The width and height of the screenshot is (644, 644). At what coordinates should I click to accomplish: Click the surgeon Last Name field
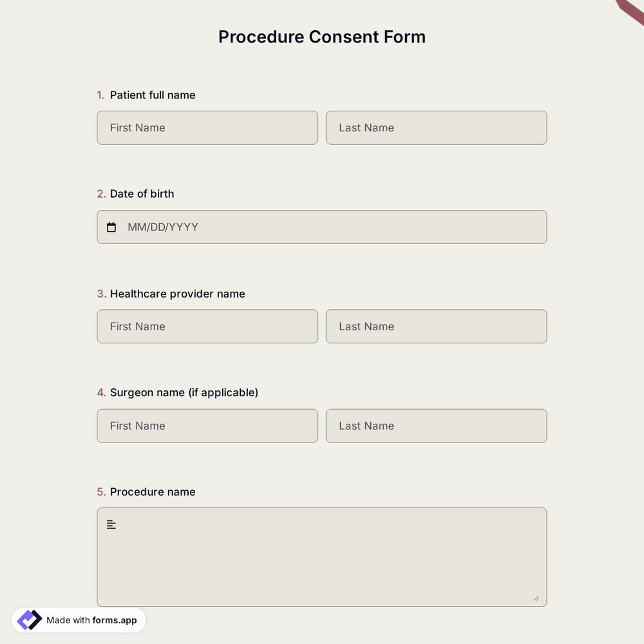coord(436,426)
